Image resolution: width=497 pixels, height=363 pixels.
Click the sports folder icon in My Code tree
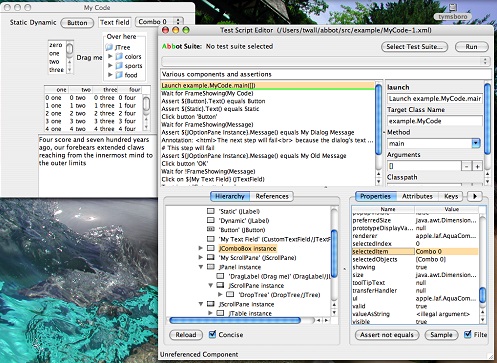tap(119, 66)
